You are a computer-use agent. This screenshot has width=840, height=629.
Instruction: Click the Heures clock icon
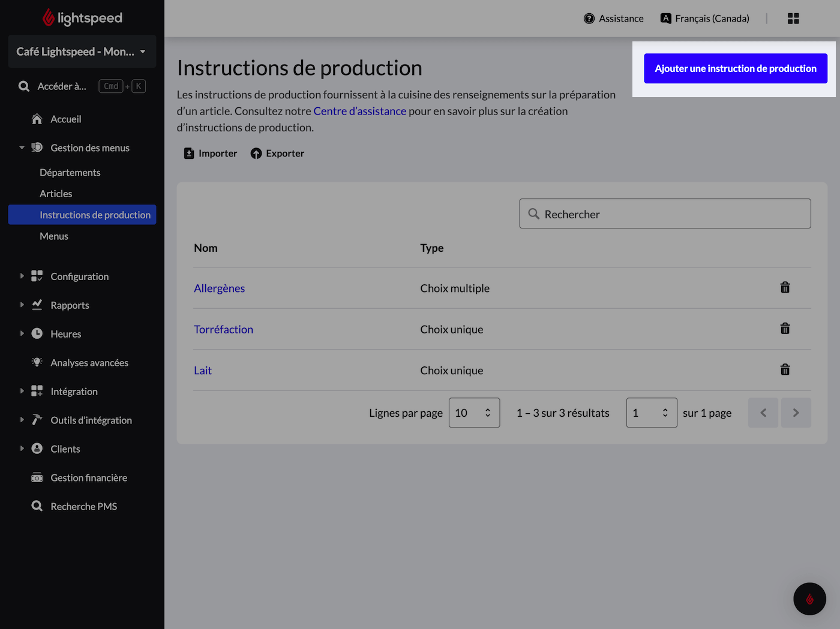(37, 333)
